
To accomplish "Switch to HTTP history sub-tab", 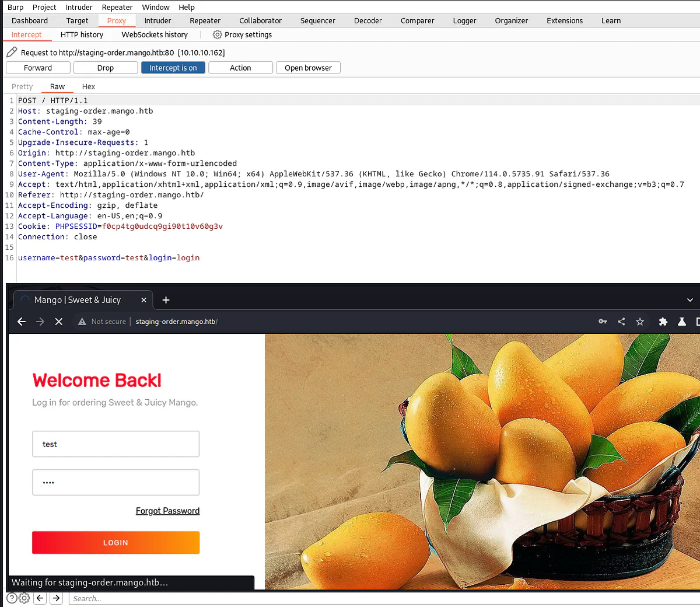I will pyautogui.click(x=82, y=34).
